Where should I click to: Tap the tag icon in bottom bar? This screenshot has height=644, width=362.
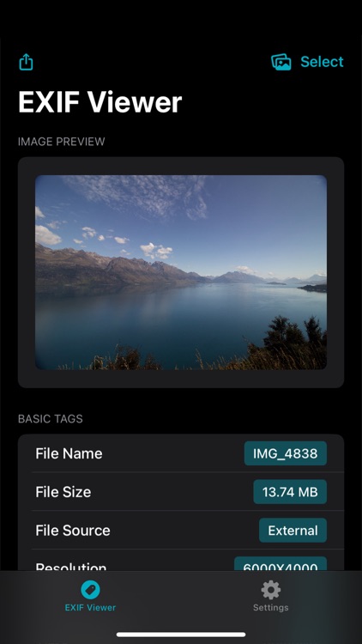pyautogui.click(x=90, y=590)
